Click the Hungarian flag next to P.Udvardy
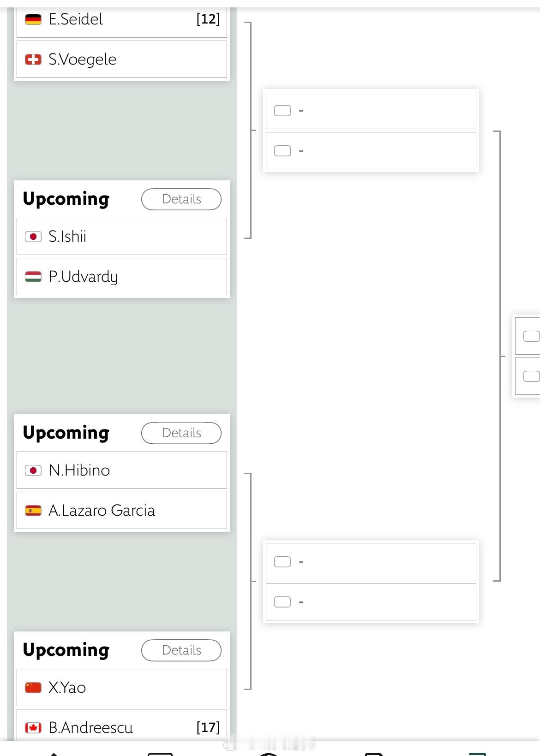Image resolution: width=540 pixels, height=756 pixels. click(x=33, y=277)
